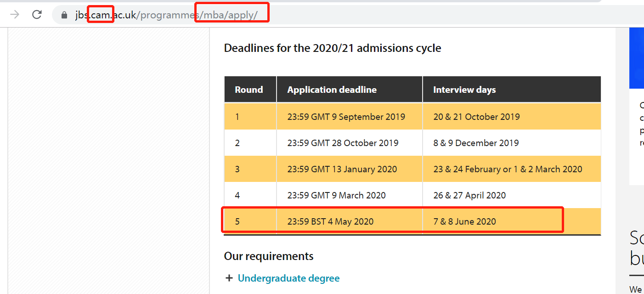Viewport: 644px width, 294px height.
Task: Focus the address bar showing jbs.cam.ac.uk URL
Action: pos(322,15)
